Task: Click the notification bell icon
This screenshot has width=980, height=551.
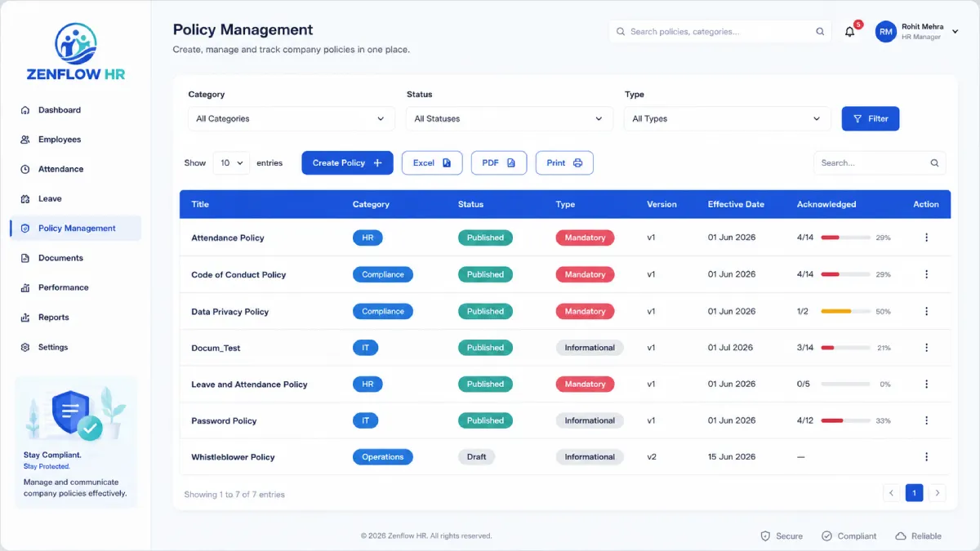Action: (850, 32)
